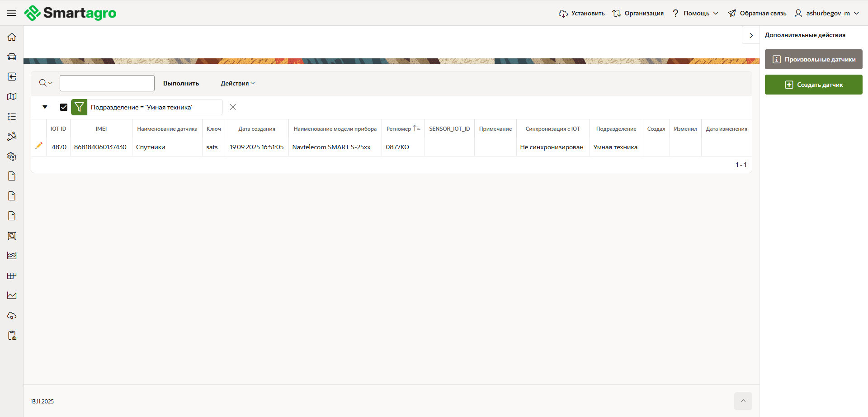Remove the Подразделение filter with X

point(233,107)
